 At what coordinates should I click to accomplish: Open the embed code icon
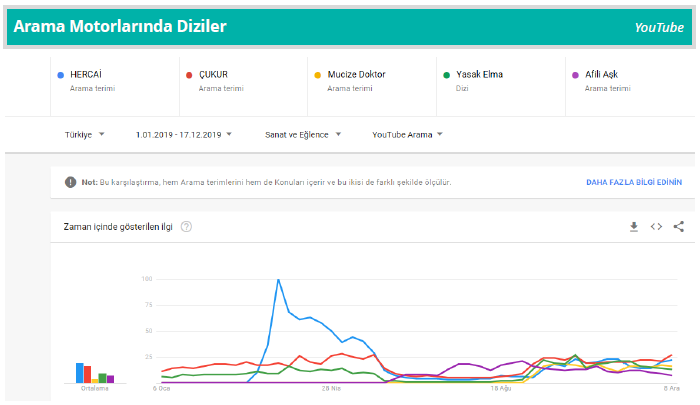[x=656, y=227]
